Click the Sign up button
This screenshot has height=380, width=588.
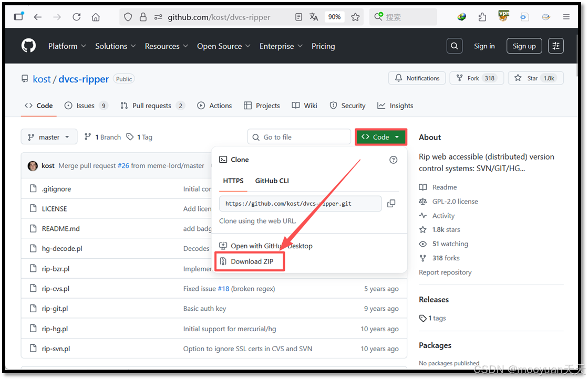point(524,46)
